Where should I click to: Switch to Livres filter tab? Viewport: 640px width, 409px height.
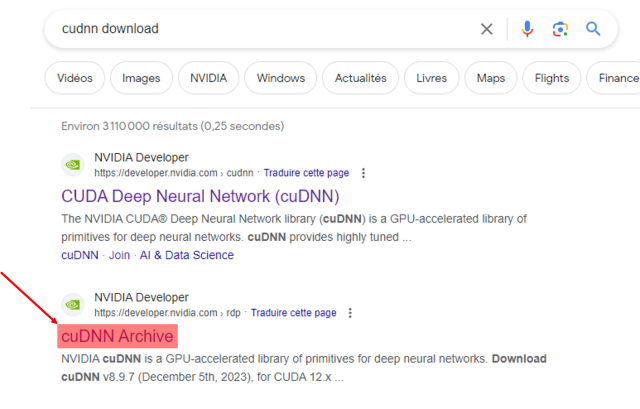[x=431, y=78]
